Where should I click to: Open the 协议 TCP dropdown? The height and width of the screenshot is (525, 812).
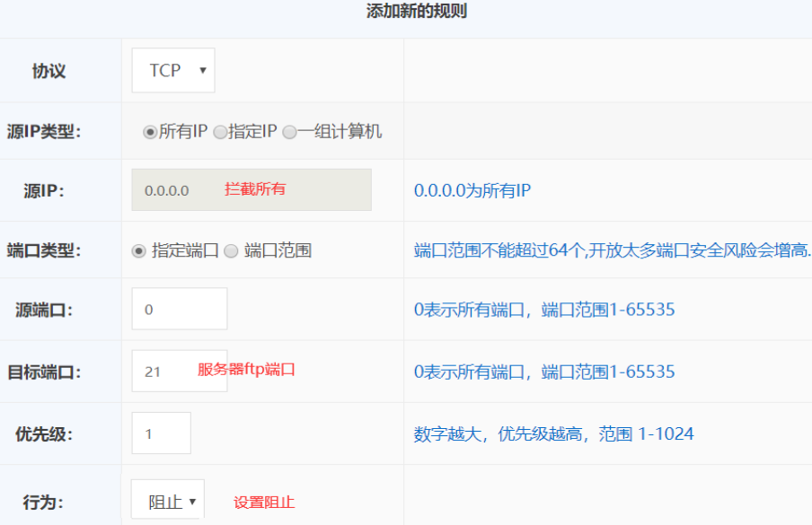click(x=173, y=70)
